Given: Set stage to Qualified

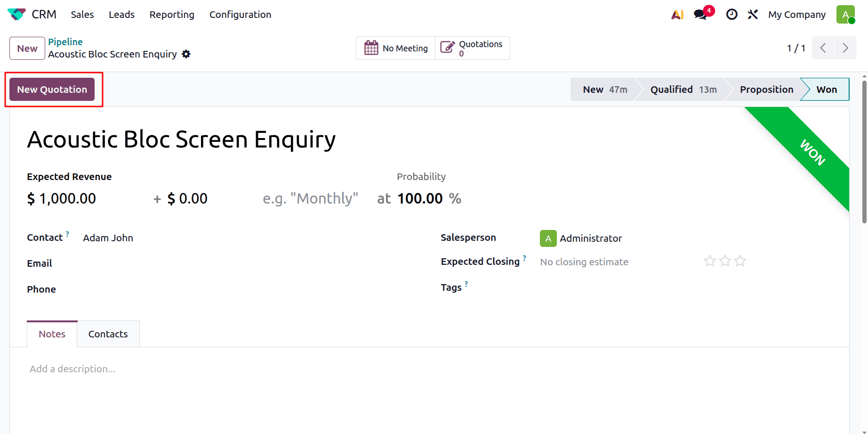Looking at the screenshot, I should click(683, 90).
